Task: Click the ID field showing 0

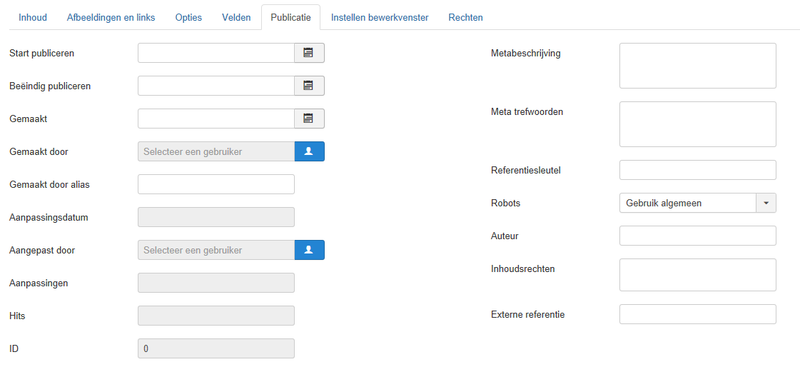Action: coord(216,349)
